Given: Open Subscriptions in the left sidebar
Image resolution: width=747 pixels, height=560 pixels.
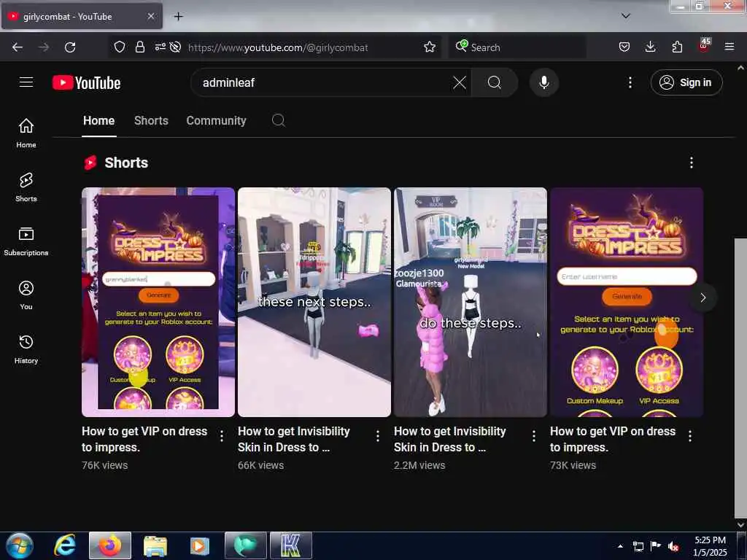Looking at the screenshot, I should click(x=26, y=241).
